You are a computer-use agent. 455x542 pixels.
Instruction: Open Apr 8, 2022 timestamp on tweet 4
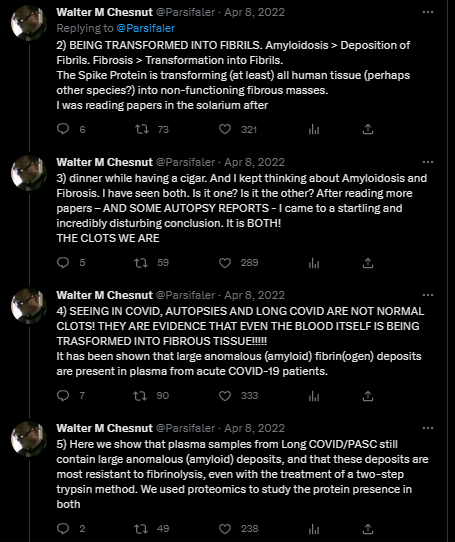click(254, 295)
